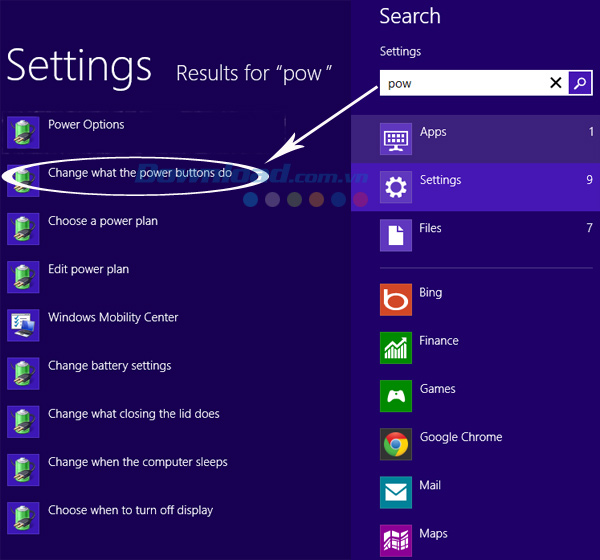Open Change what closing the lid does
Viewport: 600px width, 560px height.
point(134,414)
